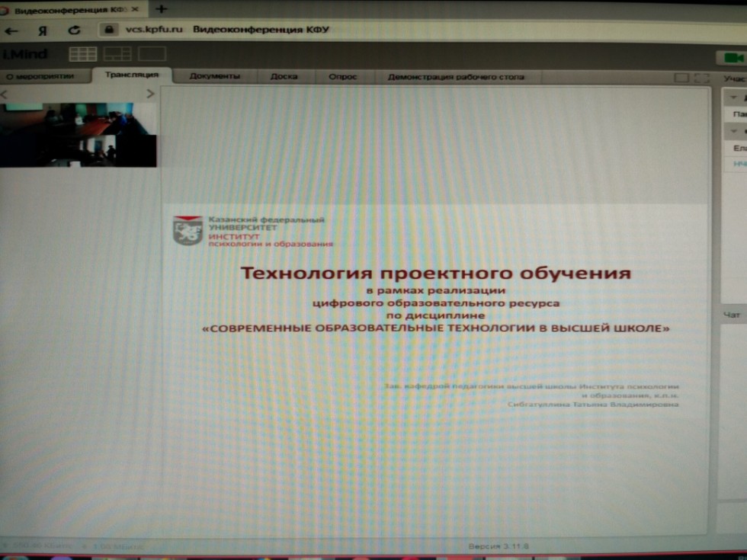Image resolution: width=747 pixels, height=560 pixels.
Task: Click the conference room video thumbnail
Action: tap(78, 135)
